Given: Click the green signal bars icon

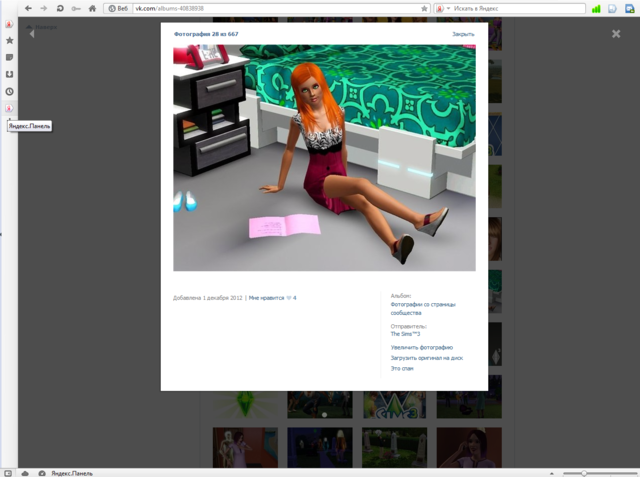Looking at the screenshot, I should click(596, 9).
